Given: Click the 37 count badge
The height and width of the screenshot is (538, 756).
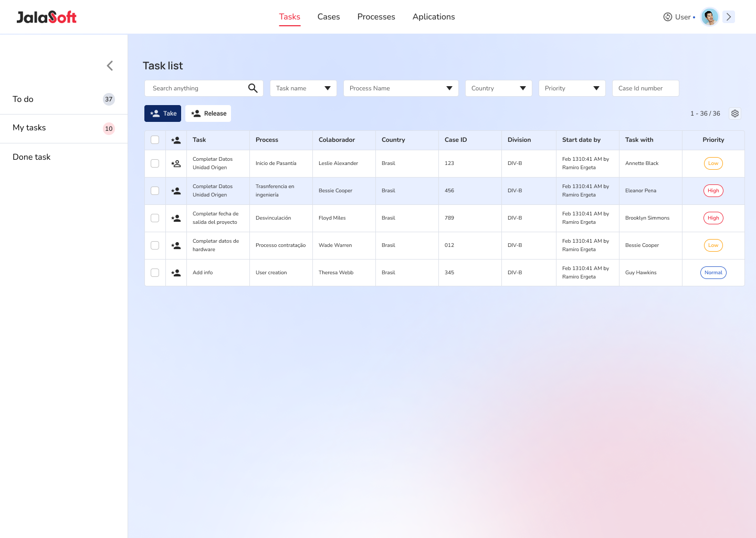Looking at the screenshot, I should click(x=109, y=99).
